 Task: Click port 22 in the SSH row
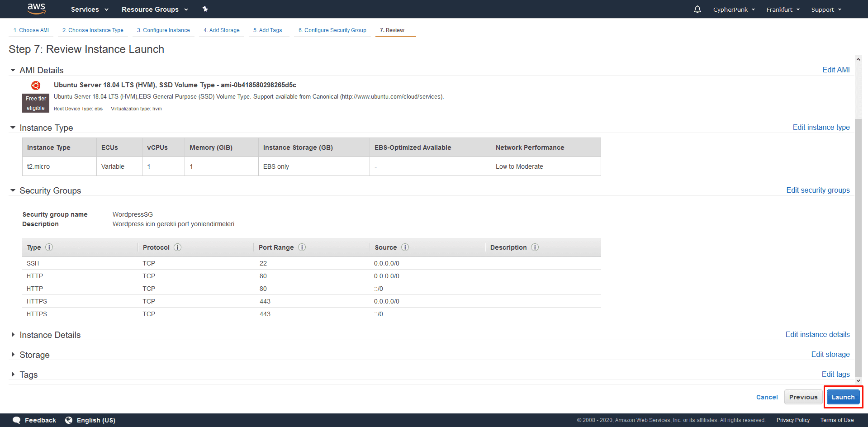pos(263,263)
